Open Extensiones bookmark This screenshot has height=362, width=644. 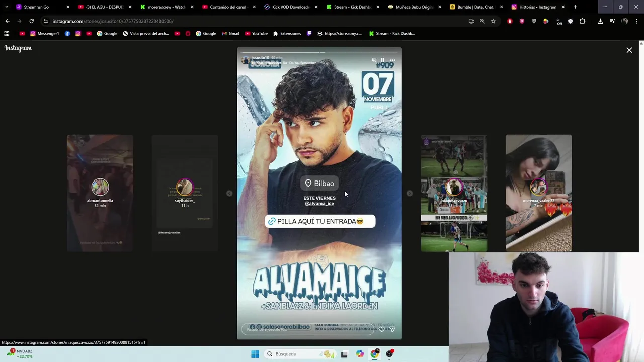coord(287,34)
